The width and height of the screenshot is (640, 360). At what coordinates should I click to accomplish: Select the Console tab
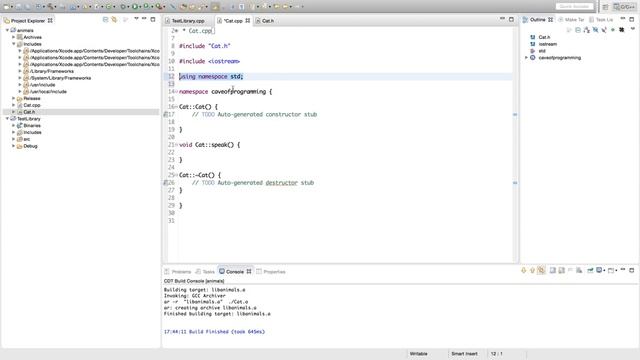click(235, 272)
